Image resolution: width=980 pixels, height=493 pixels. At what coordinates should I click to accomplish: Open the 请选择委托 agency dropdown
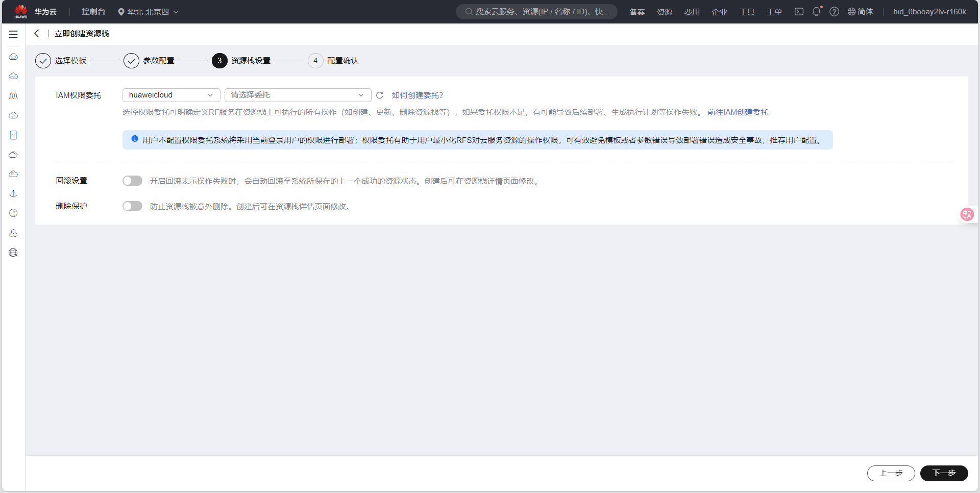pos(298,95)
